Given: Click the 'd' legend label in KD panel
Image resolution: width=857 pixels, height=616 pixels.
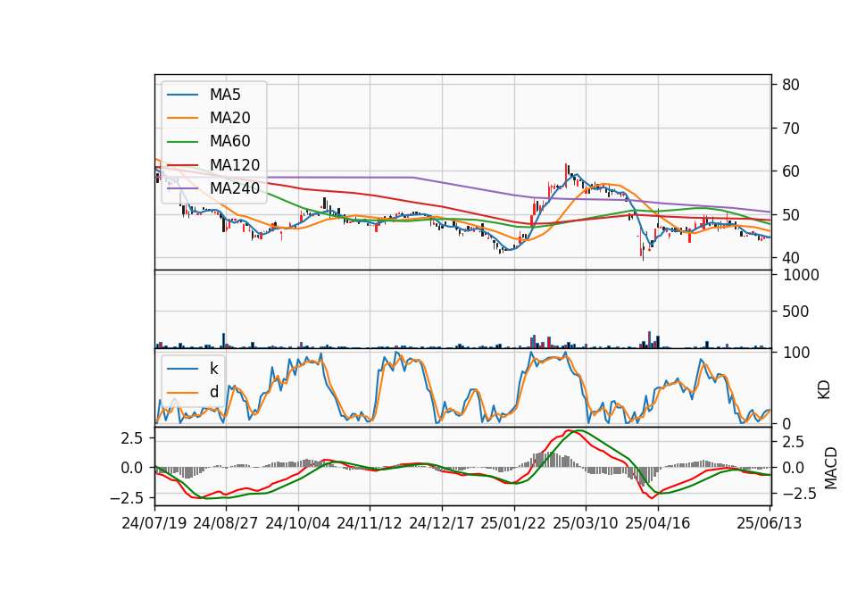Looking at the screenshot, I should coord(213,392).
